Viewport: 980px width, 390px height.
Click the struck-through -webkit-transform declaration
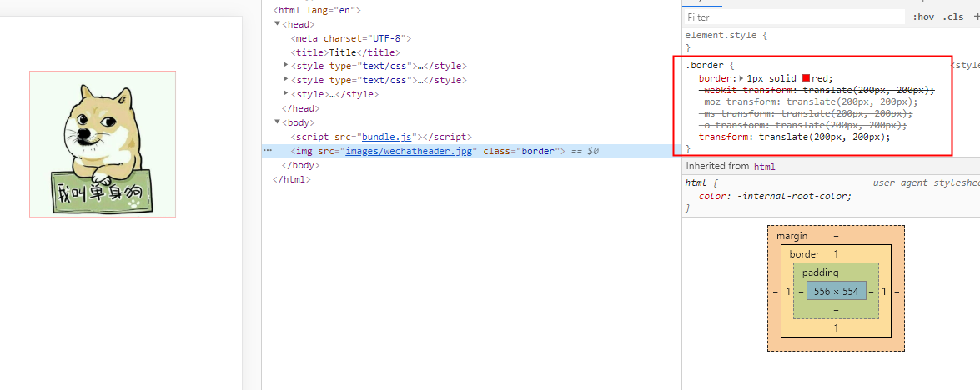tap(817, 91)
